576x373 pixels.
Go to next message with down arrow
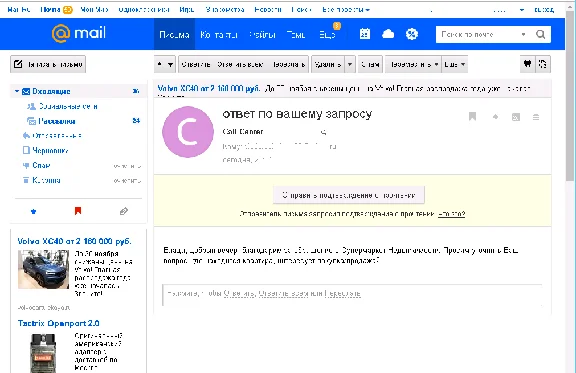point(170,64)
